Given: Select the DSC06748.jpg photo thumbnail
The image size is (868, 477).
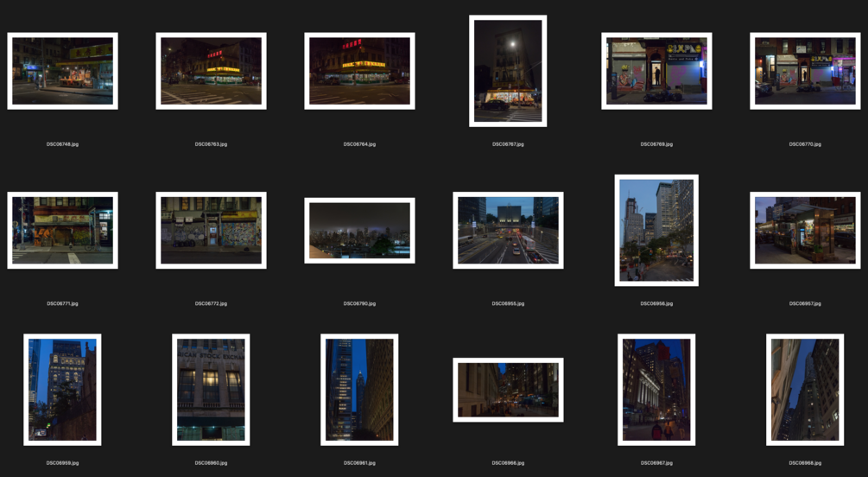Looking at the screenshot, I should (62, 71).
